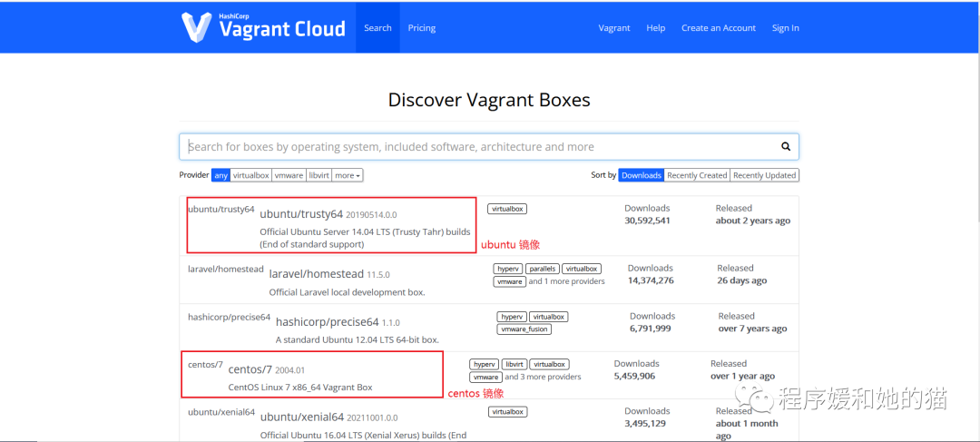Click the Sign In link
980x442 pixels.
click(786, 27)
